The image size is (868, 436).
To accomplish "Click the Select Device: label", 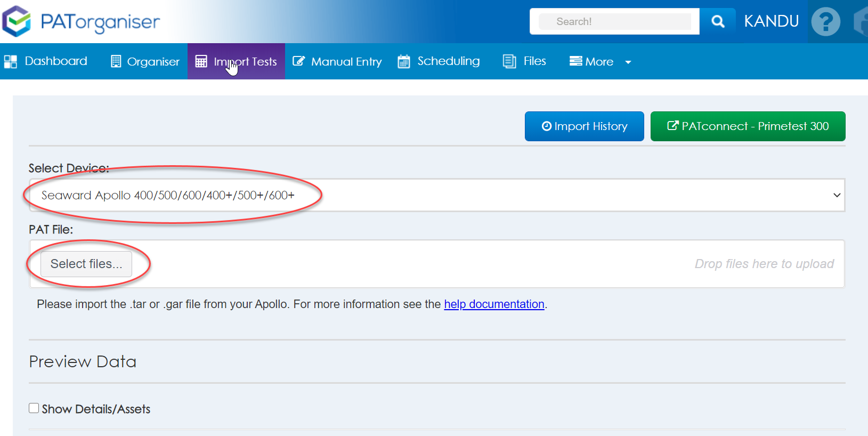I will click(x=69, y=168).
